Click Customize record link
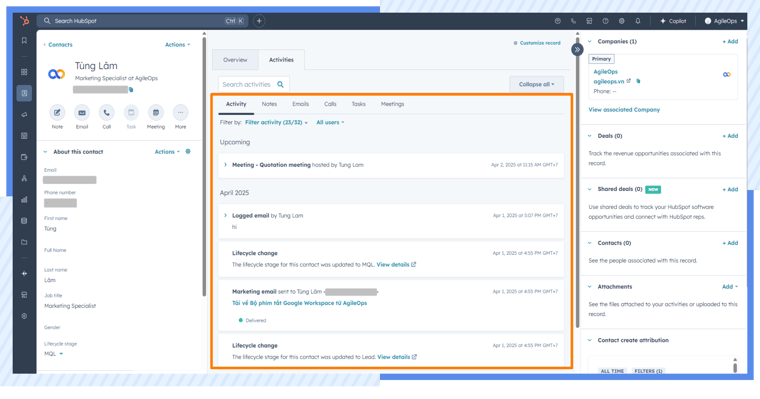 tap(537, 43)
